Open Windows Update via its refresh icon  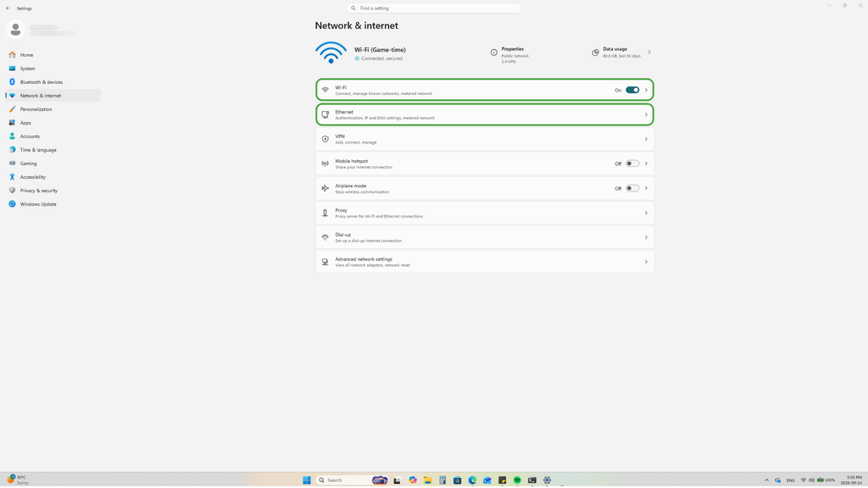(12, 204)
